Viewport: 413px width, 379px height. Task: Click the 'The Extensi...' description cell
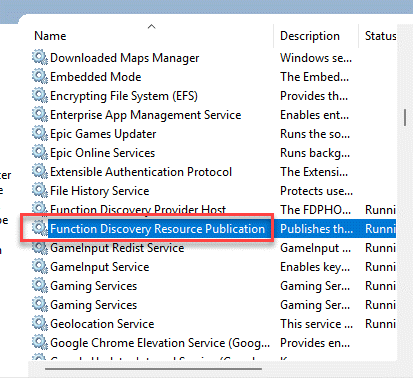coord(314,172)
